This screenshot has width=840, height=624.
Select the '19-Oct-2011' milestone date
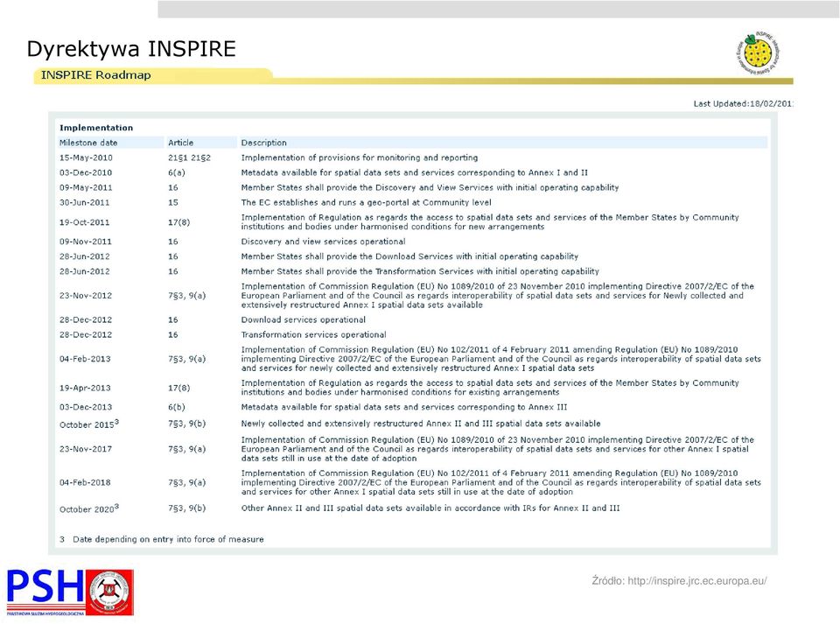pyautogui.click(x=85, y=222)
